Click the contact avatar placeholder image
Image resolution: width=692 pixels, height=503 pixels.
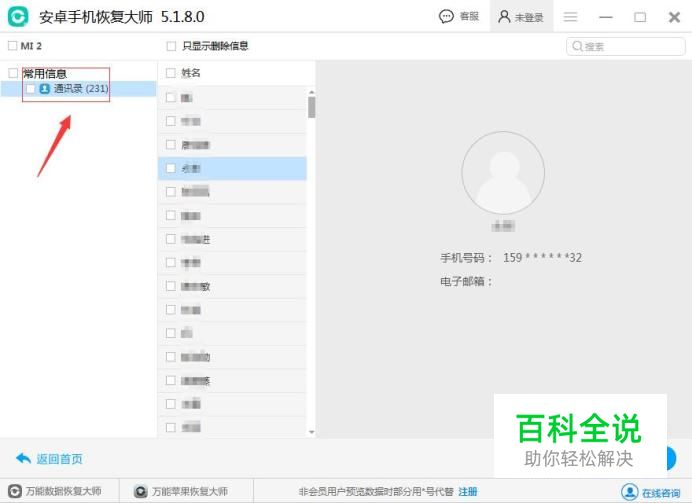[x=503, y=173]
